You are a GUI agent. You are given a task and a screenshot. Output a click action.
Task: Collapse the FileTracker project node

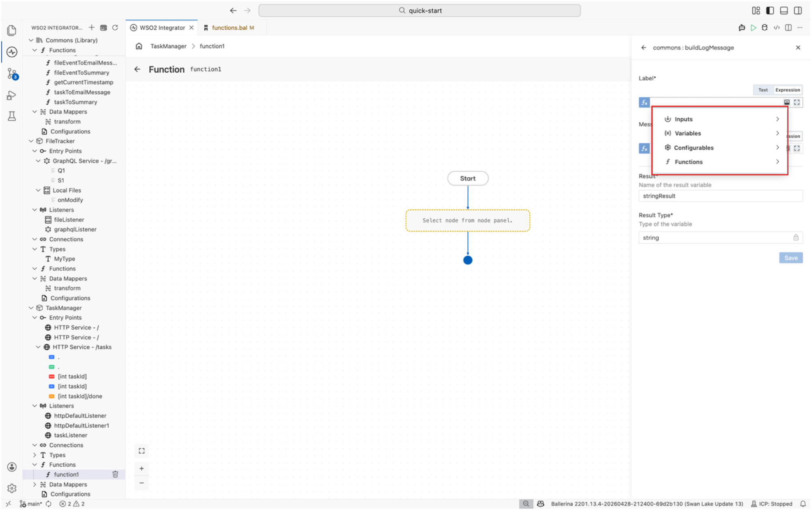click(x=31, y=141)
